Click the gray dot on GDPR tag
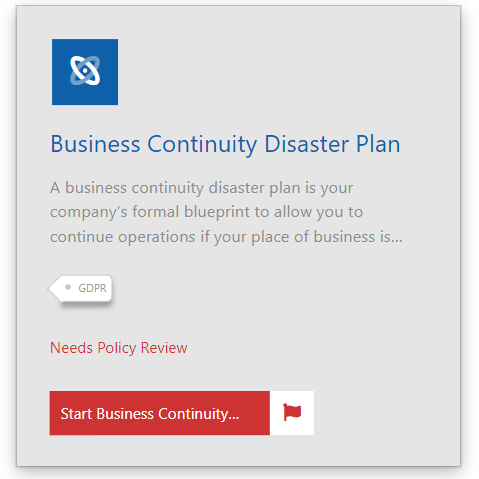The height and width of the screenshot is (479, 479). 68,287
